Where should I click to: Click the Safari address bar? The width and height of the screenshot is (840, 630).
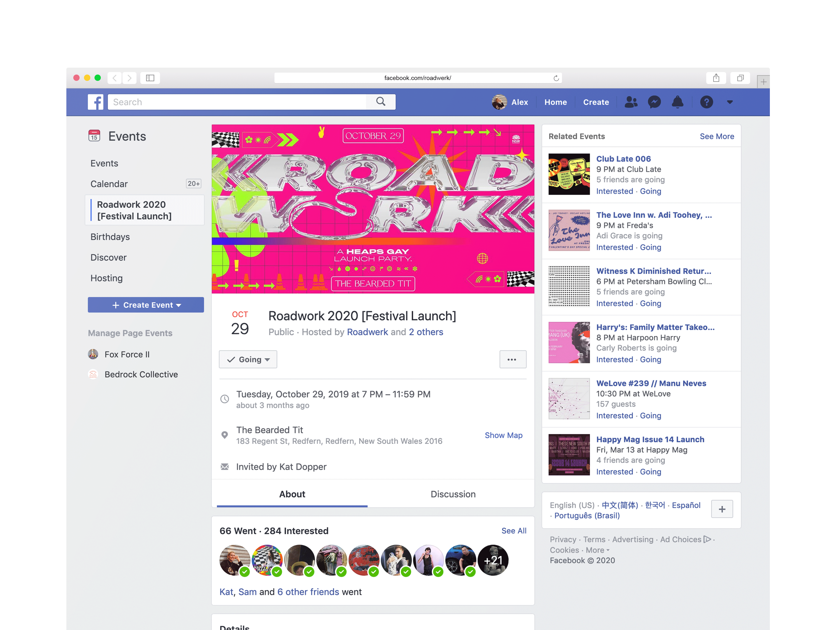click(418, 78)
